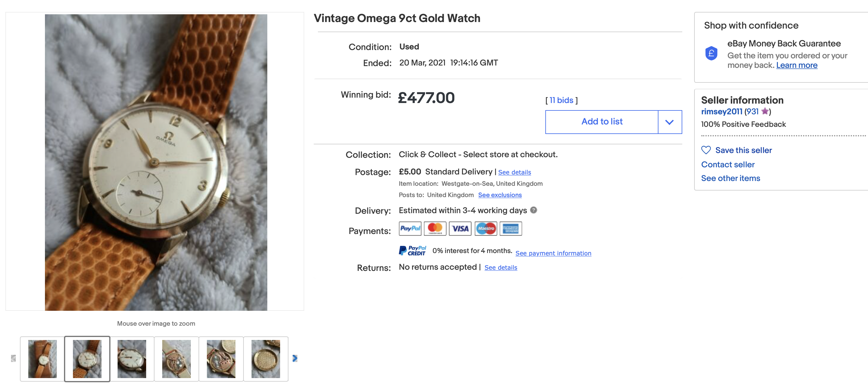Click the American Express payment icon

click(x=511, y=229)
